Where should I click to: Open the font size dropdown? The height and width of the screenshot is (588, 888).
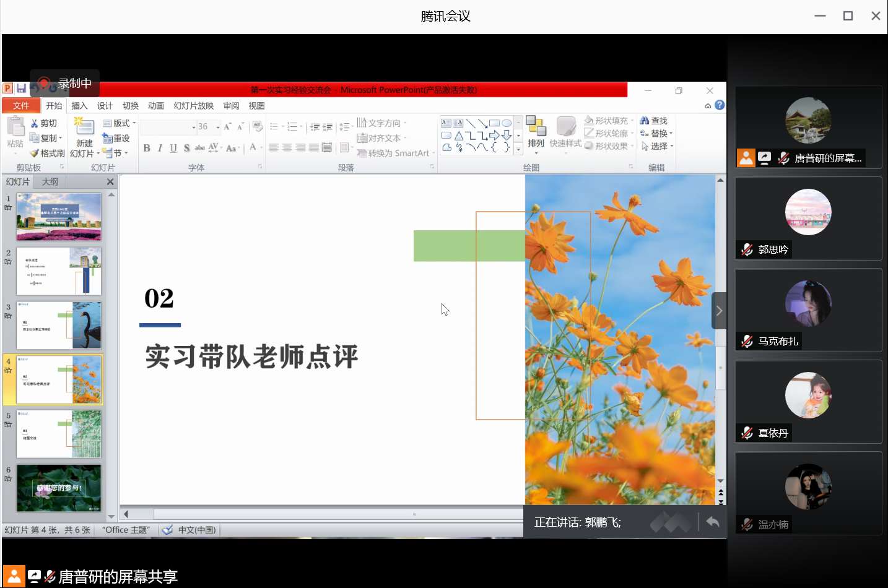tap(217, 127)
